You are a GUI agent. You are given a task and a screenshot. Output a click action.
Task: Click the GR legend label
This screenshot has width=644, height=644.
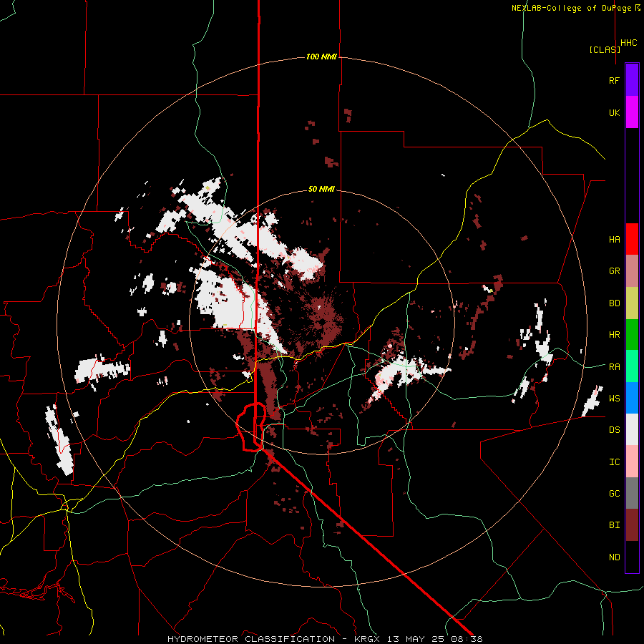614,271
